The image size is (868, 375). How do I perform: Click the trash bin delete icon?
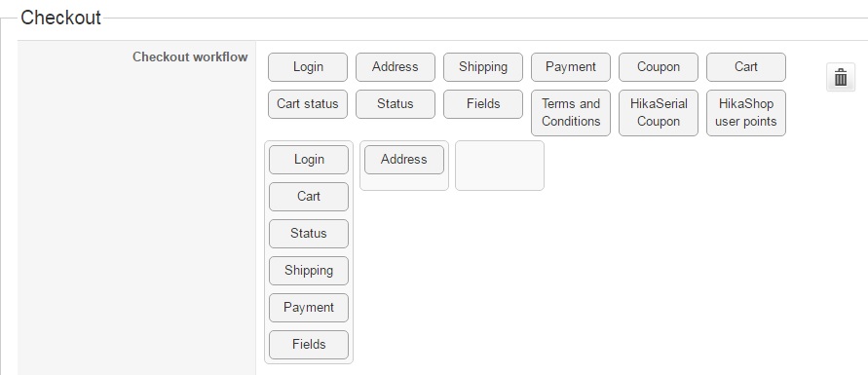point(841,77)
